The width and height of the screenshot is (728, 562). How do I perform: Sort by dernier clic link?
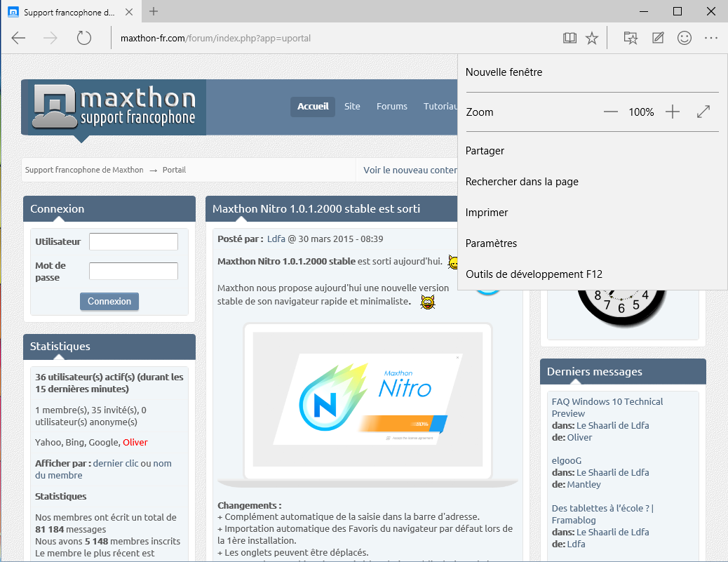(x=116, y=464)
